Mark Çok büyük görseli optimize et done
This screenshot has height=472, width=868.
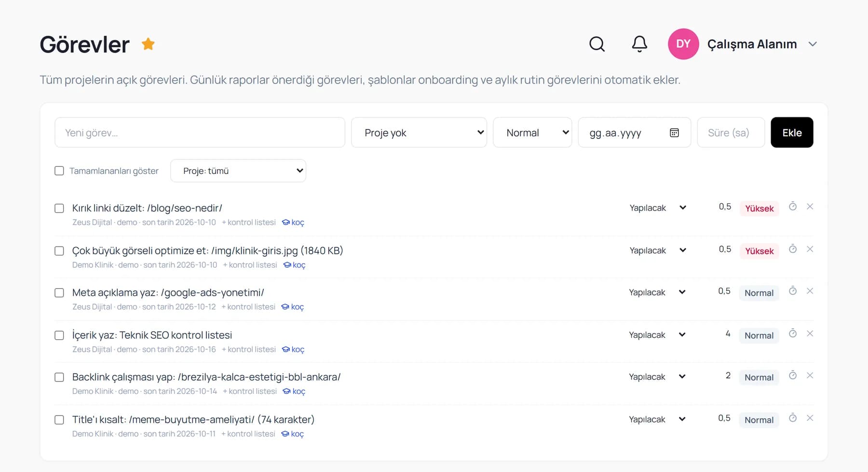pyautogui.click(x=59, y=251)
